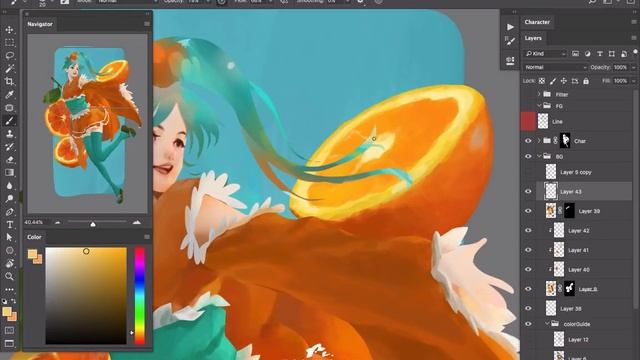Hide the BG group layer
The width and height of the screenshot is (640, 360).
528,156
